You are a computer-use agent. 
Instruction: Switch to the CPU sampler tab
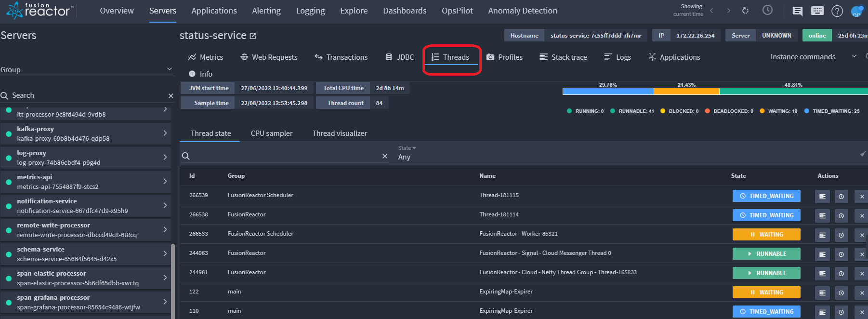coord(272,133)
